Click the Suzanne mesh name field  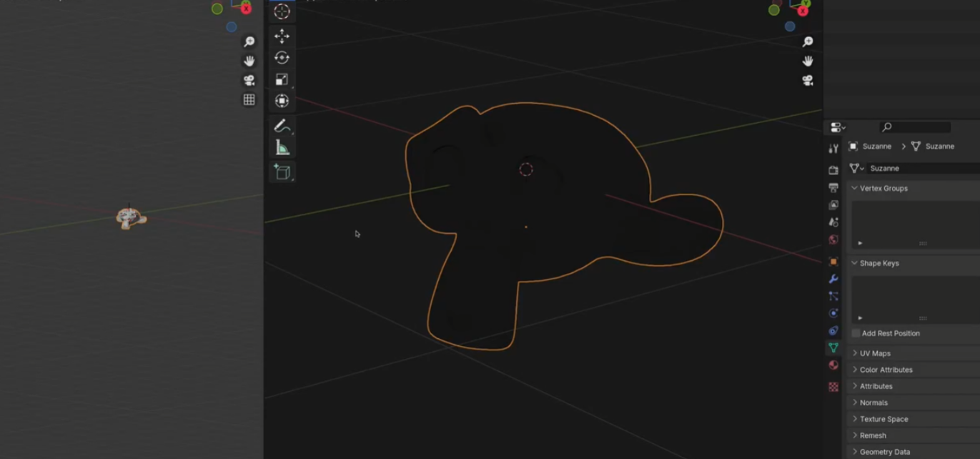click(x=923, y=168)
